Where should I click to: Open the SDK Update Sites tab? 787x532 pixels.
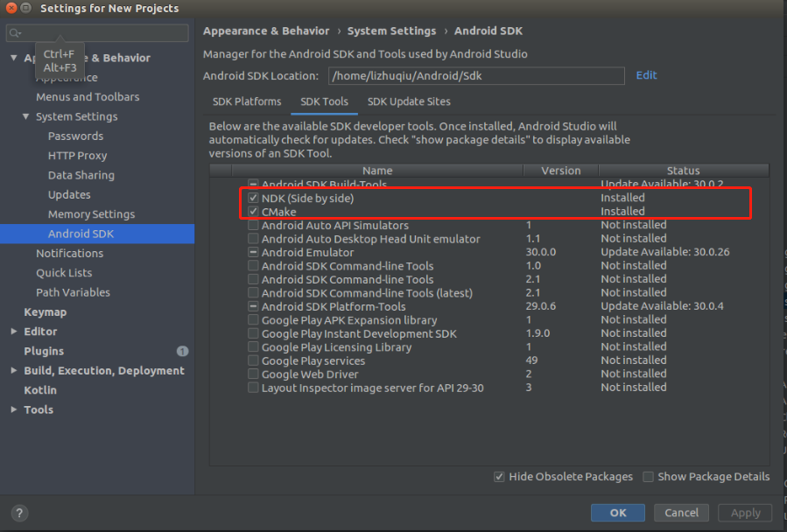(x=409, y=101)
